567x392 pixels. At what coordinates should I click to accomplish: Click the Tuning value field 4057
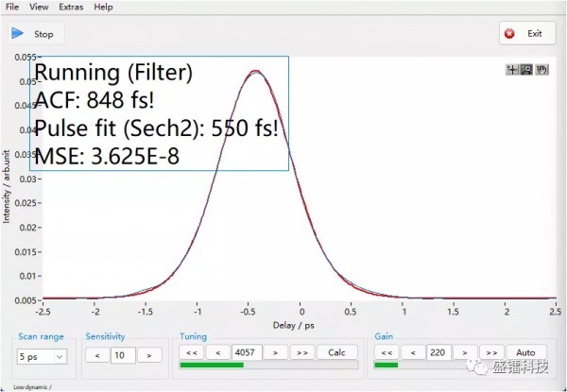[x=247, y=352]
